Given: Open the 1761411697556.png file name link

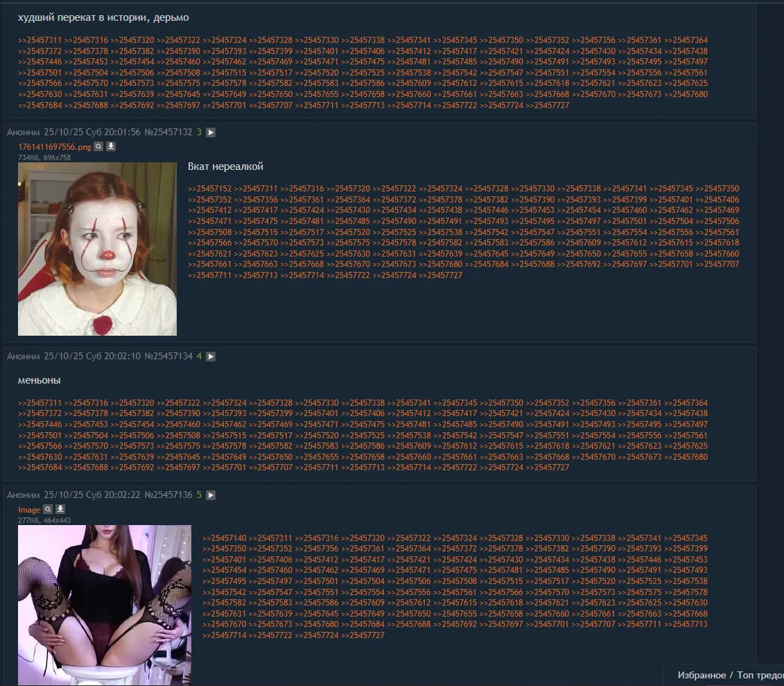Looking at the screenshot, I should click(x=55, y=147).
